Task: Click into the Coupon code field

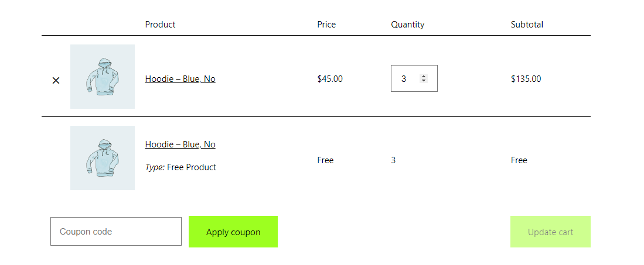Action: pyautogui.click(x=116, y=231)
